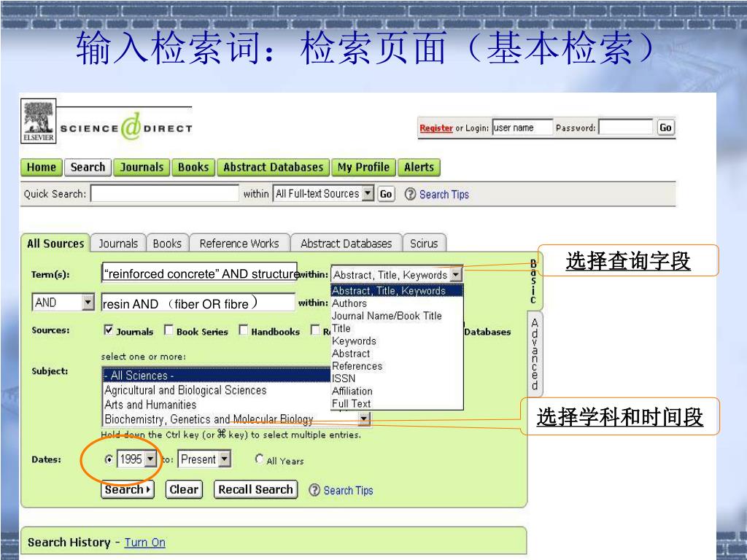Screen dimensions: 747x560
Task: Open the Books navigation button
Action: pos(193,168)
